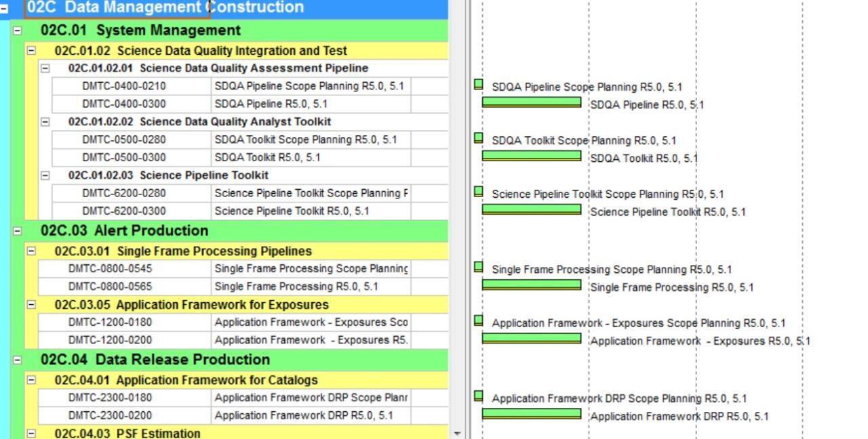Click the Single Frame Processing Scope Planning milestone icon
Screen dimensions: 868x439
pyautogui.click(x=479, y=267)
